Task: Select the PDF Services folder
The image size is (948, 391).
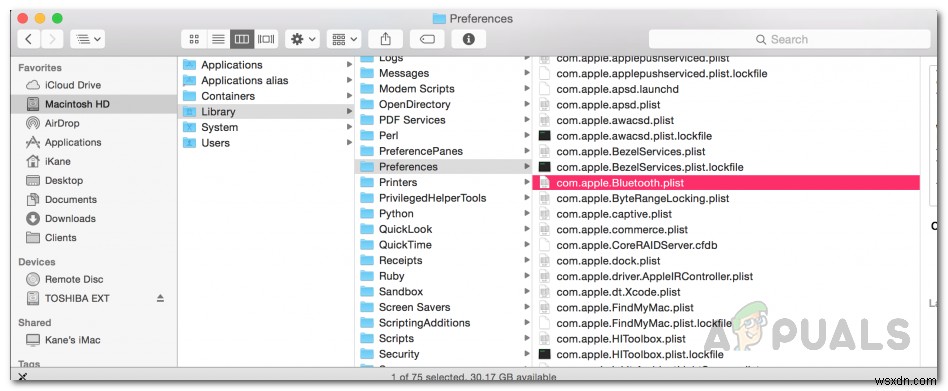Action: click(444, 120)
